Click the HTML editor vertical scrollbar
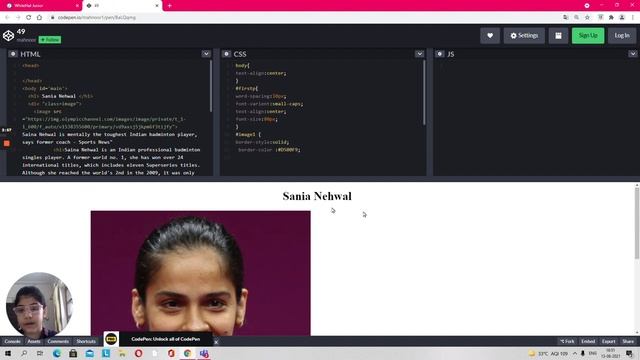 click(x=211, y=86)
